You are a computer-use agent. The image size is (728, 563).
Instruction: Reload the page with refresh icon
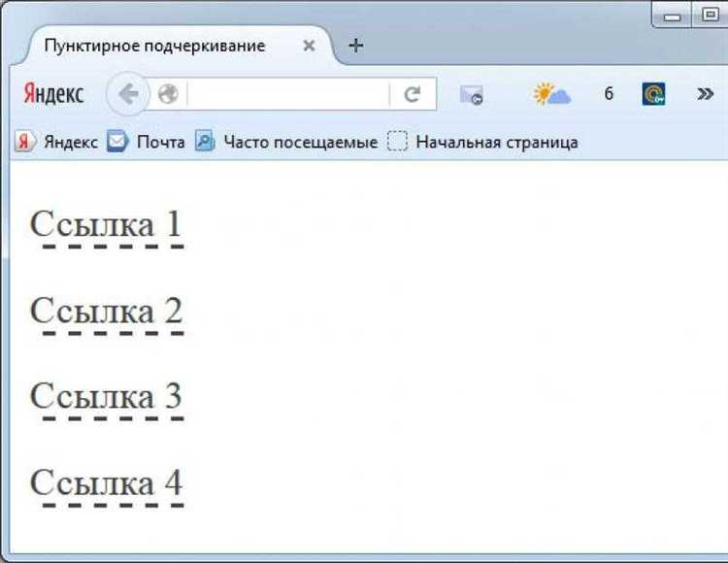point(413,94)
